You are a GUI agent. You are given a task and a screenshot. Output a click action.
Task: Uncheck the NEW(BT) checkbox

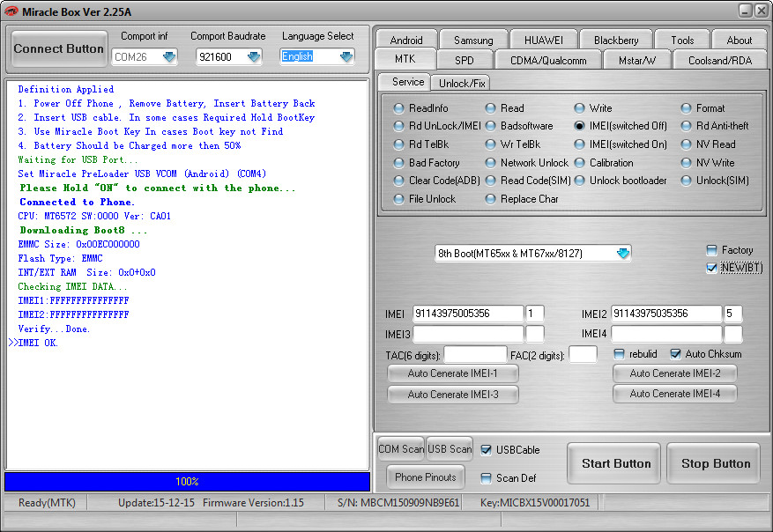tap(711, 268)
